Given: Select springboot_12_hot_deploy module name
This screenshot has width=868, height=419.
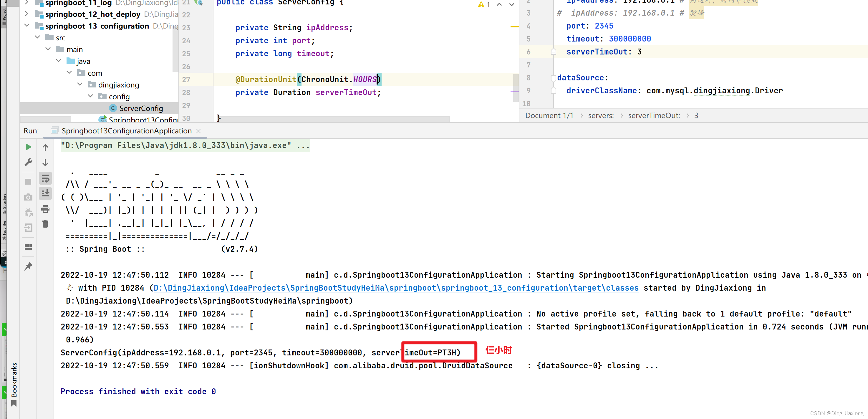Looking at the screenshot, I should [93, 14].
